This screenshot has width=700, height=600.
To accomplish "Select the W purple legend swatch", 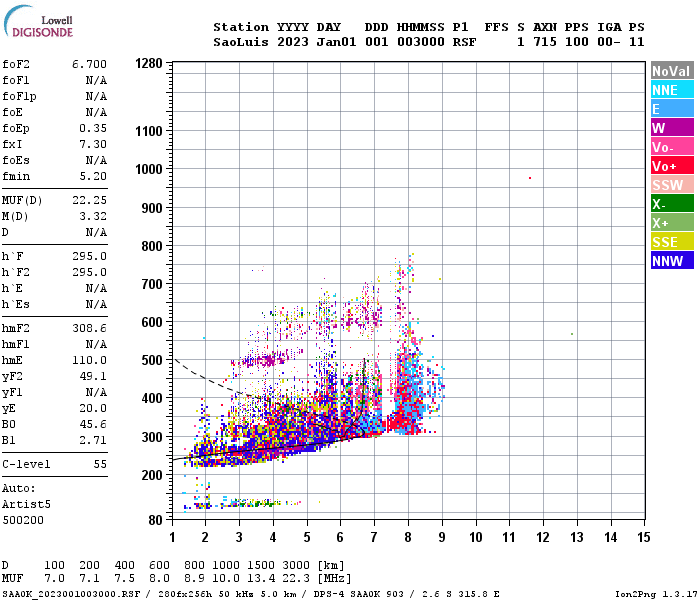I will point(672,128).
